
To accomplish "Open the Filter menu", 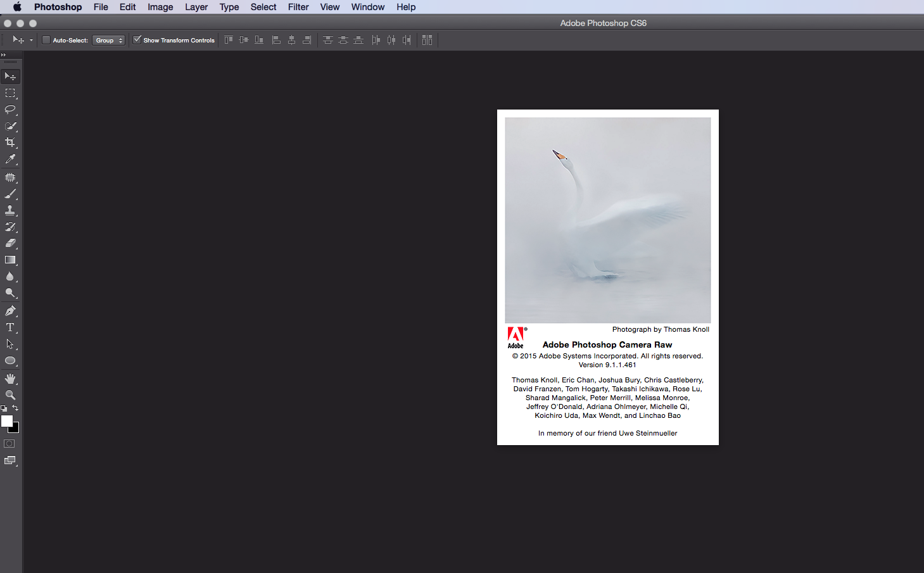I will click(298, 7).
